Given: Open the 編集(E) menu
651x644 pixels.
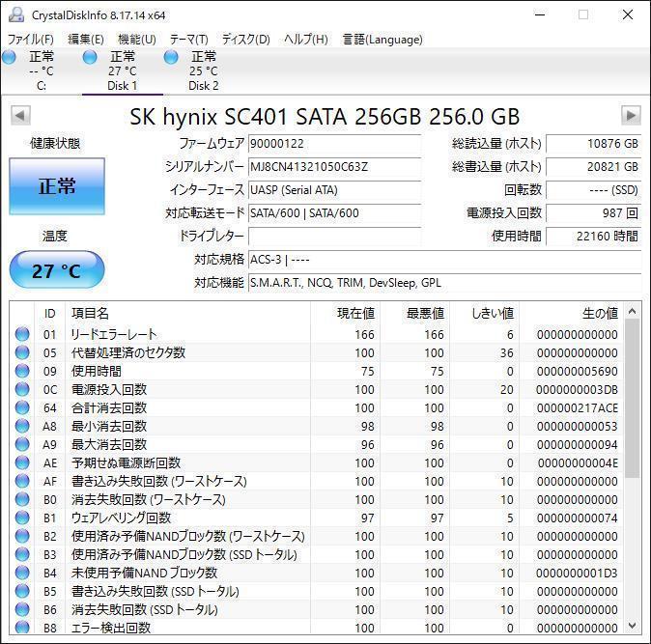Looking at the screenshot, I should click(86, 40).
